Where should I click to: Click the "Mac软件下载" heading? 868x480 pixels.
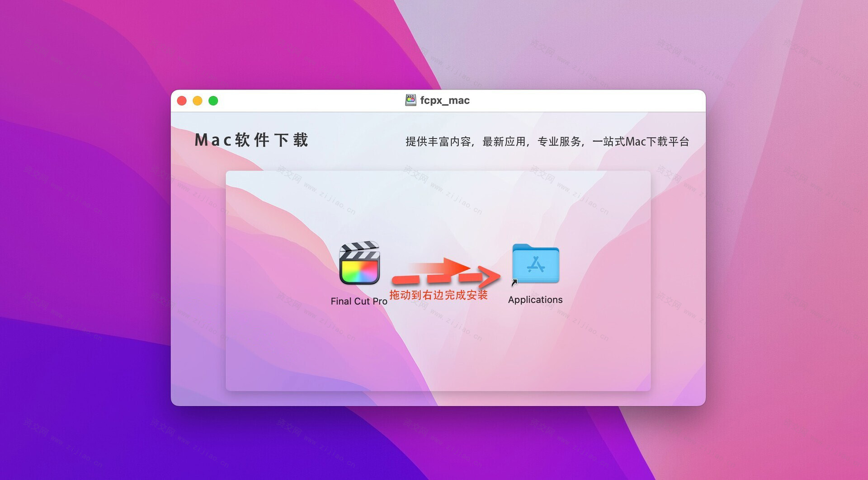click(251, 140)
